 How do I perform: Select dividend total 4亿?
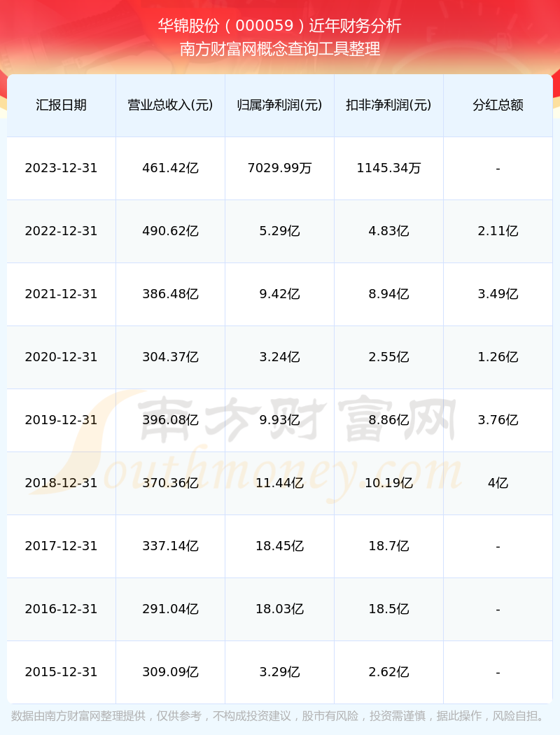(x=498, y=483)
